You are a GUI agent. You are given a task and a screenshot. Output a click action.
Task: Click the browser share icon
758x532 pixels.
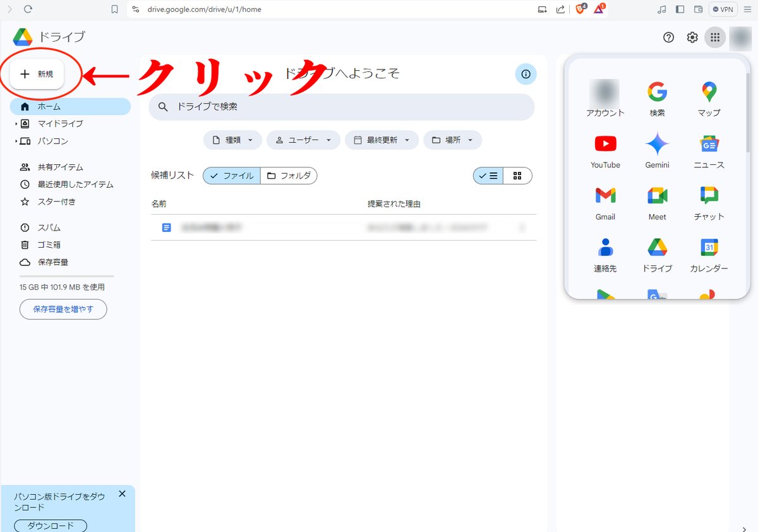560,9
